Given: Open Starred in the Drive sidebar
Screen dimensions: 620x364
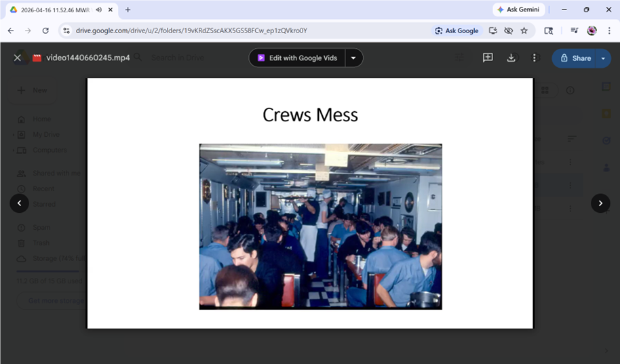Looking at the screenshot, I should coord(44,204).
